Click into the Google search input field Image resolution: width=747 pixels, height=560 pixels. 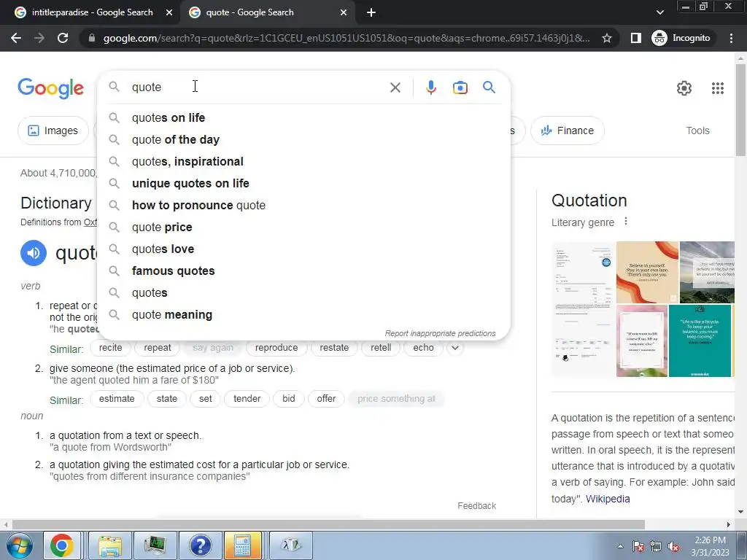(x=258, y=87)
